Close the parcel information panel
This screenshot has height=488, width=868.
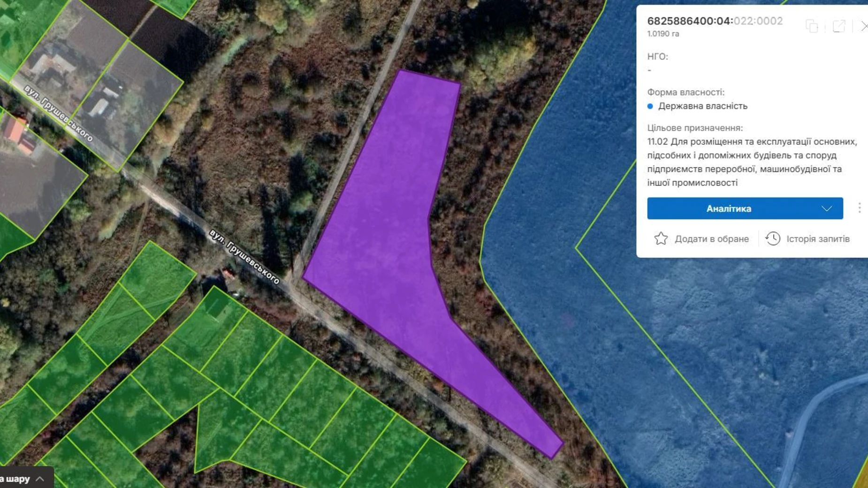(864, 26)
